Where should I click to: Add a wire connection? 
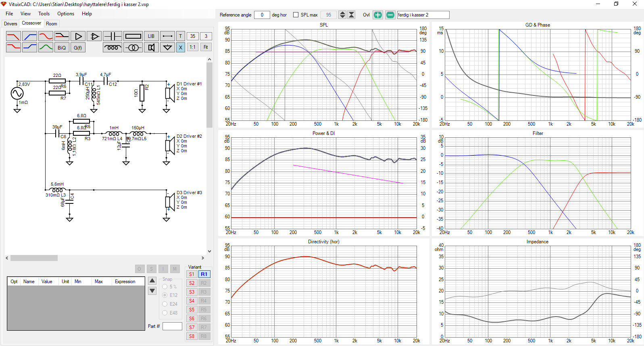(x=167, y=36)
